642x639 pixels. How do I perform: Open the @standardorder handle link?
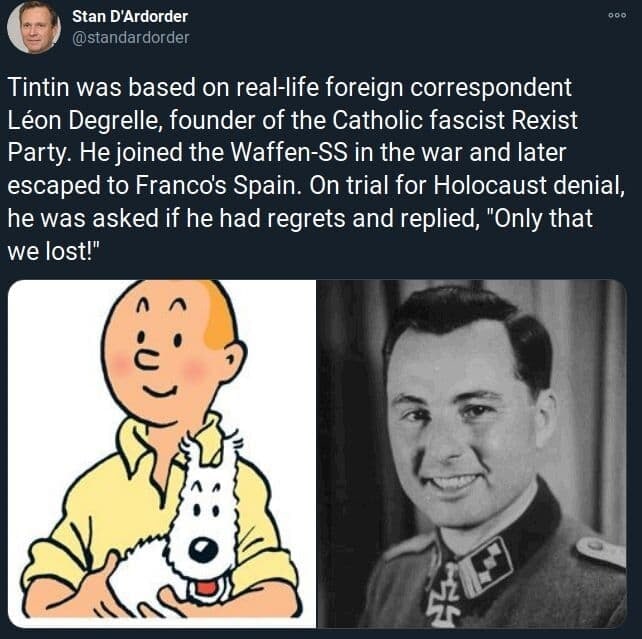[131, 38]
